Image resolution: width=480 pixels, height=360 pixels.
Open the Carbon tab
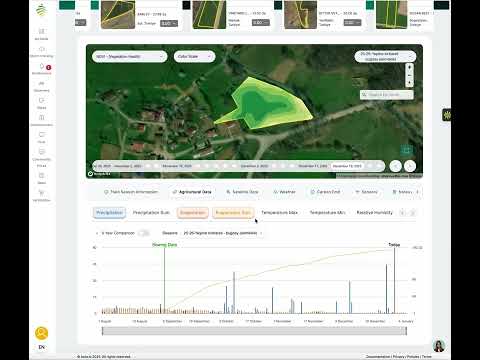click(x=325, y=192)
